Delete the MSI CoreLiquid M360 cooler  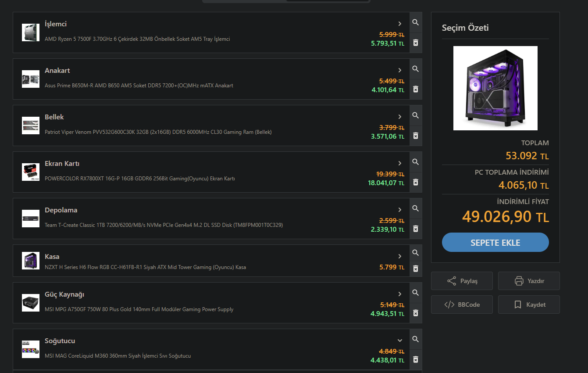click(415, 359)
